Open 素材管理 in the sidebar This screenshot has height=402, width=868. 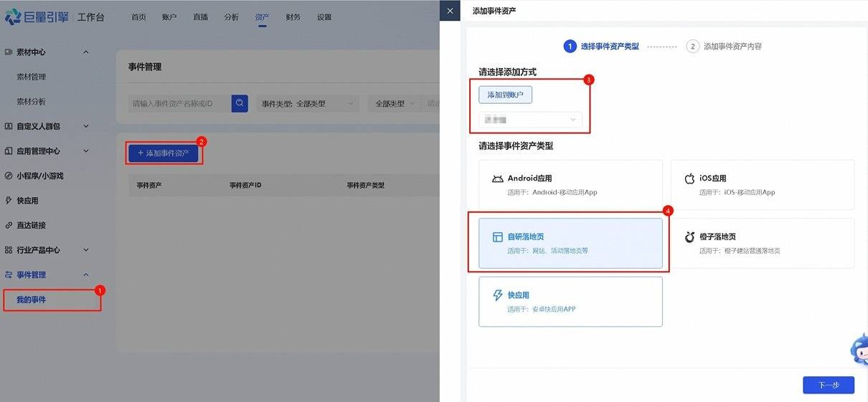pyautogui.click(x=32, y=77)
